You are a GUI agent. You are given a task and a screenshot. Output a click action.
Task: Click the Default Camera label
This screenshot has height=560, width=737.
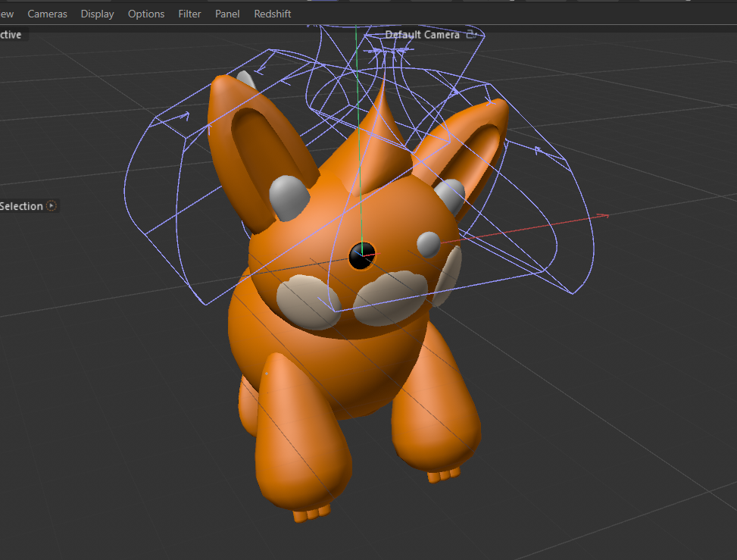422,34
